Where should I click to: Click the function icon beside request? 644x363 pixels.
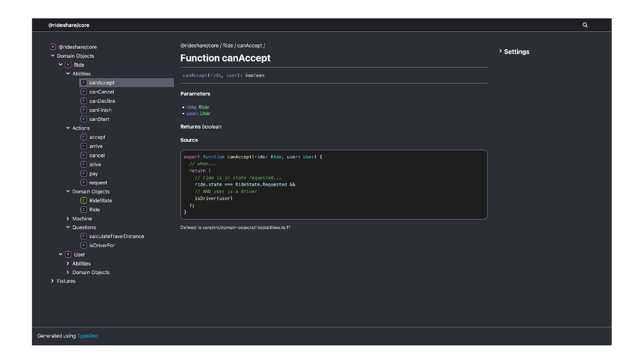click(x=84, y=183)
